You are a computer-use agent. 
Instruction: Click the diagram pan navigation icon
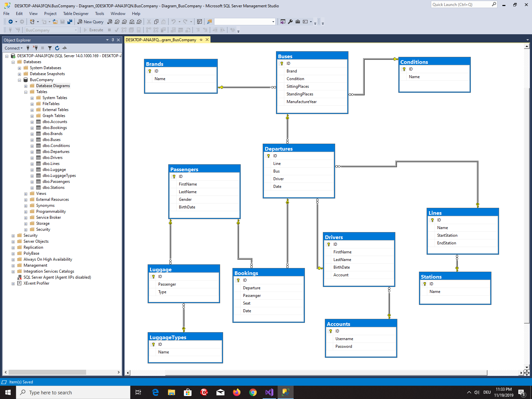click(527, 373)
